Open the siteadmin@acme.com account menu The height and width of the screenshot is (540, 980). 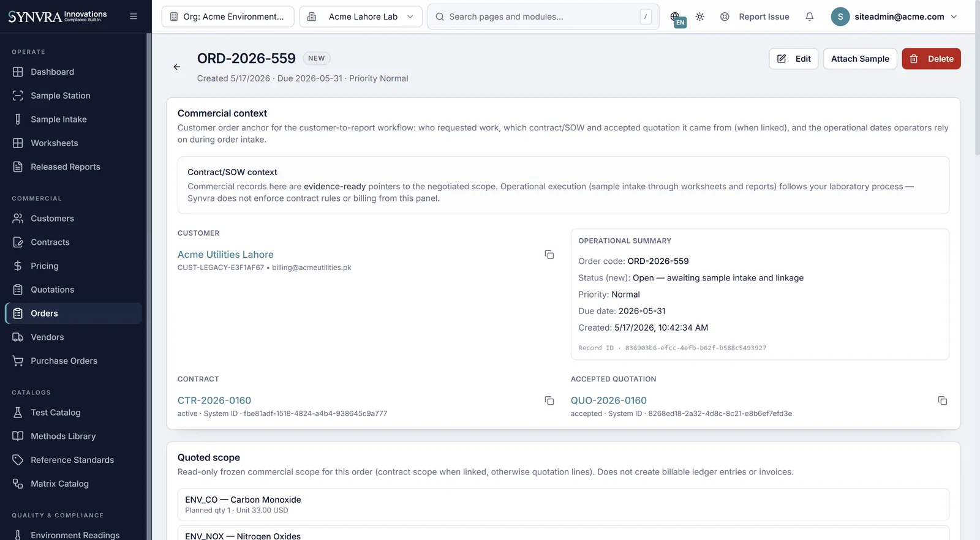[894, 17]
